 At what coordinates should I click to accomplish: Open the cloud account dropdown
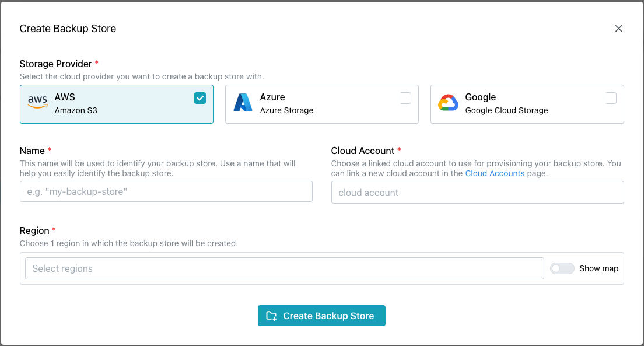pos(478,193)
